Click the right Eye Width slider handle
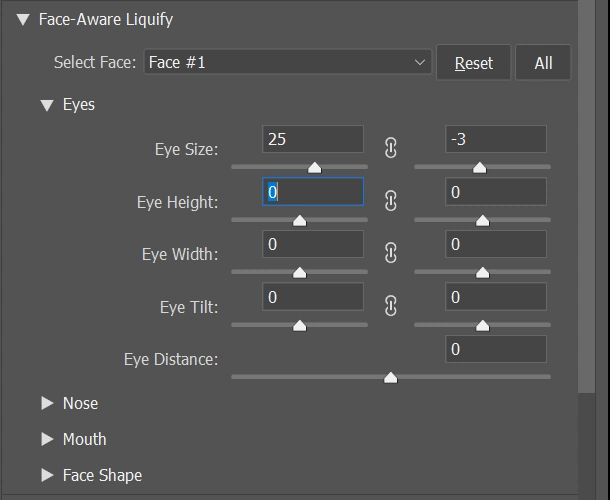The width and height of the screenshot is (610, 500). point(482,273)
